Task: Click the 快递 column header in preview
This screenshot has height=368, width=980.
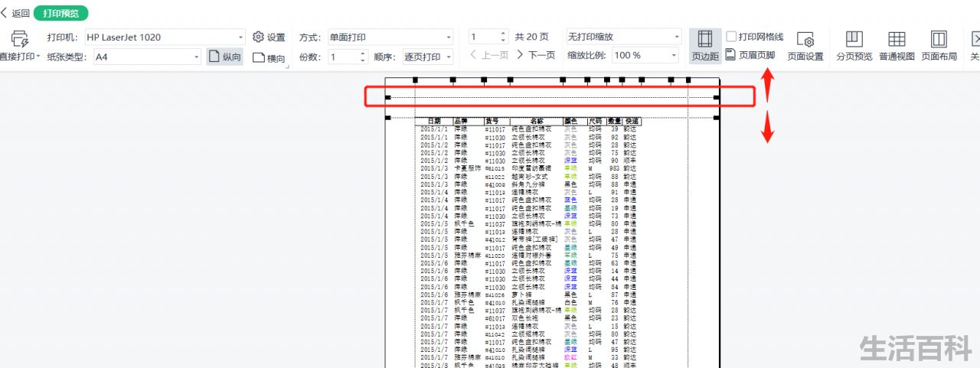Action: (632, 121)
